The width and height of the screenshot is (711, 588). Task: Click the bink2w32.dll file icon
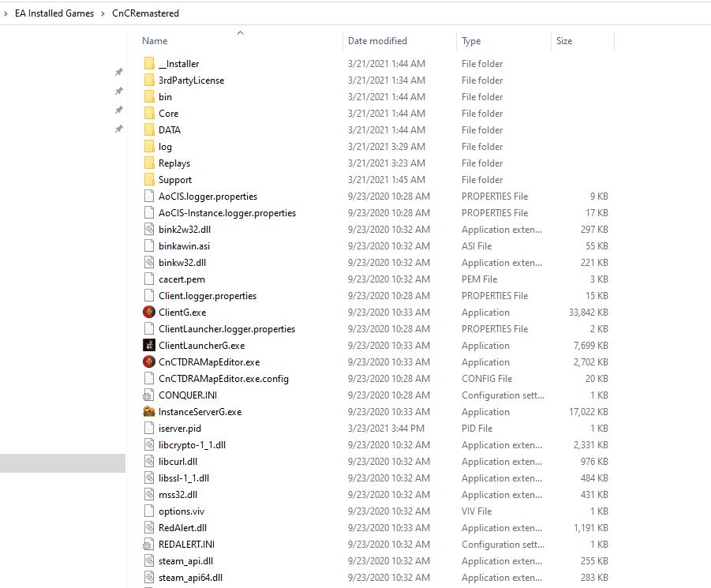tap(149, 230)
